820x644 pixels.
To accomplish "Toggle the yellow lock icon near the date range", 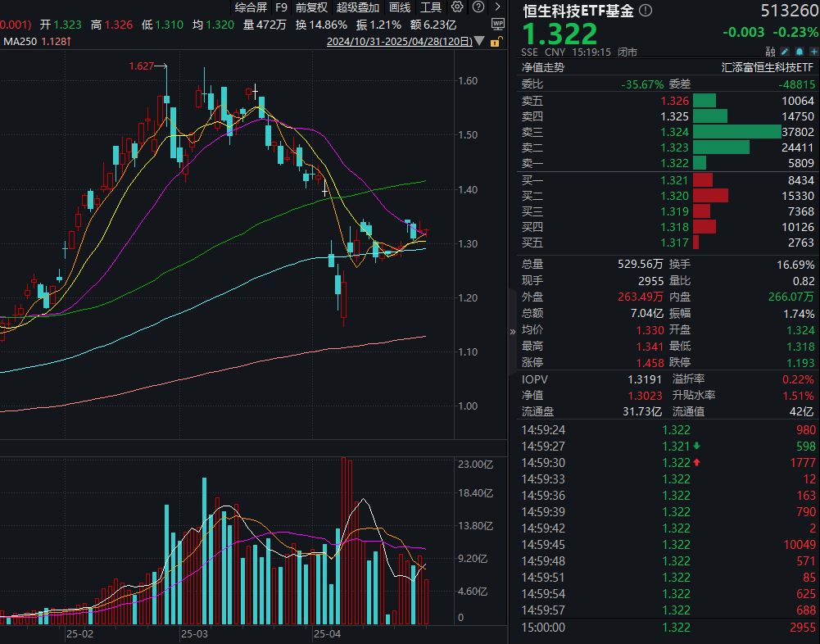I will pyautogui.click(x=495, y=41).
